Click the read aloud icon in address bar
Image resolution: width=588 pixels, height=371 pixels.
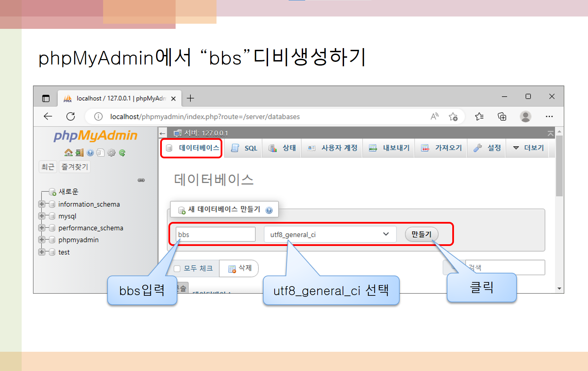pos(435,116)
